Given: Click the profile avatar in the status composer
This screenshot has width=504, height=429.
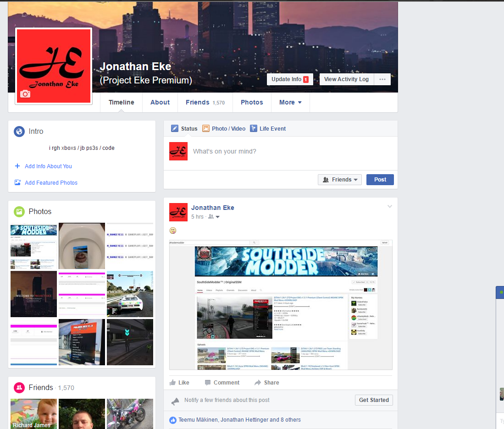Looking at the screenshot, I should point(178,151).
